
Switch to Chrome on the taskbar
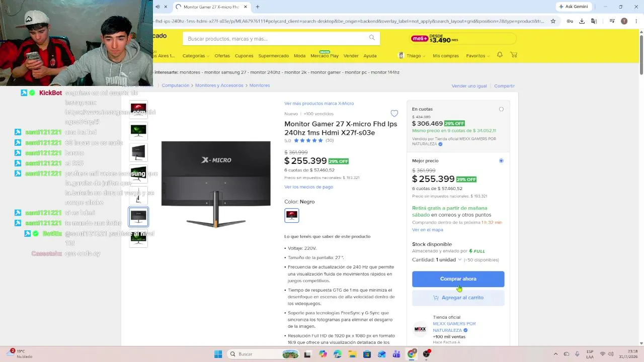412,354
